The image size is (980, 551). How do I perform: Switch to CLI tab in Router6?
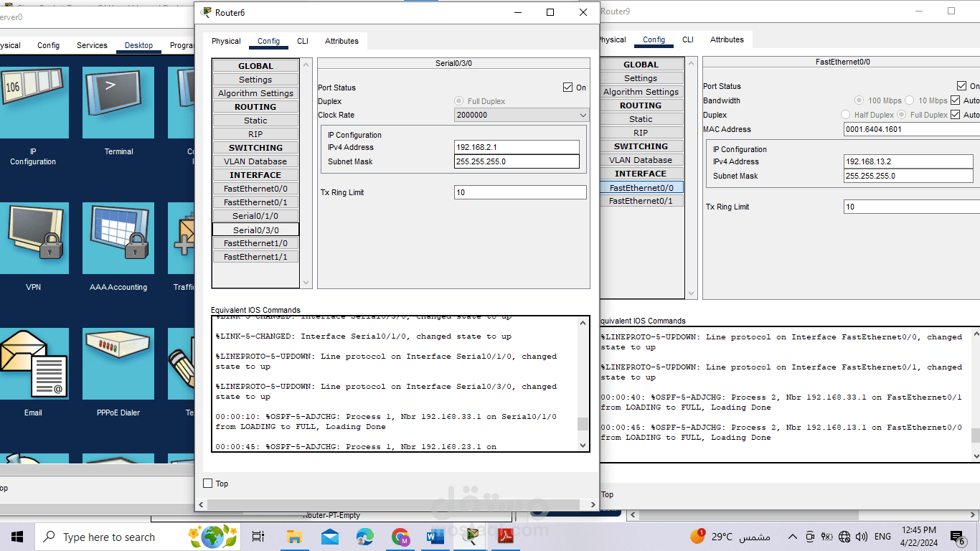tap(303, 41)
